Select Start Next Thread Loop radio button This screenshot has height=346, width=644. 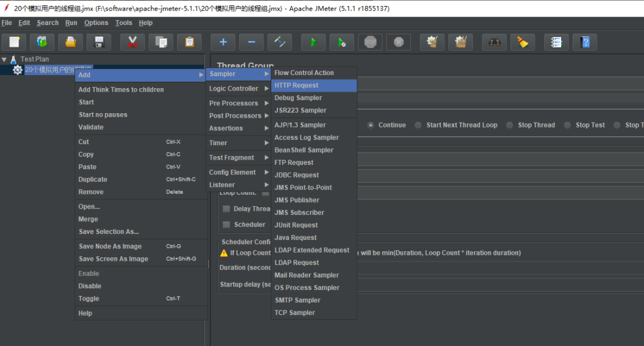(417, 125)
